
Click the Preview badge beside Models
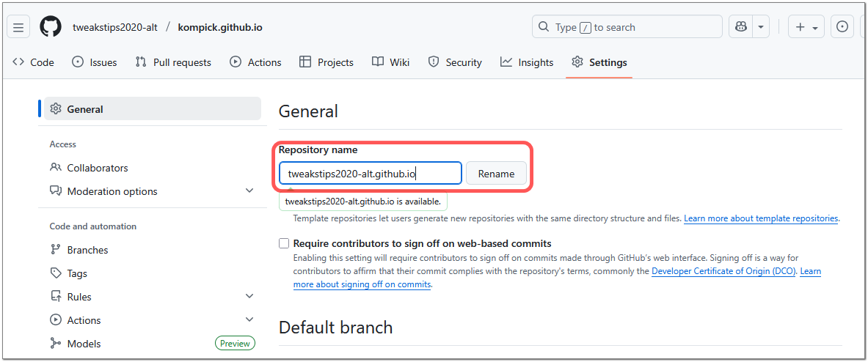(x=235, y=343)
